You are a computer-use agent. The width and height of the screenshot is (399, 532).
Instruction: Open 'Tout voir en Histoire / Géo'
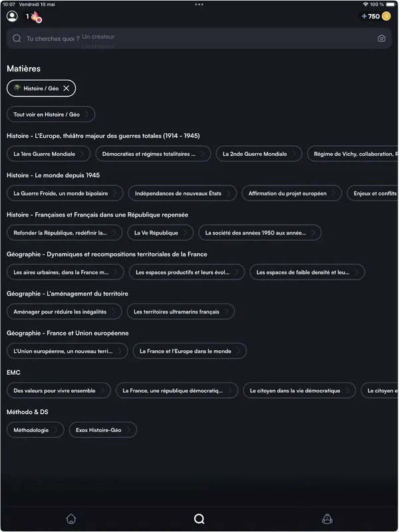(x=51, y=115)
